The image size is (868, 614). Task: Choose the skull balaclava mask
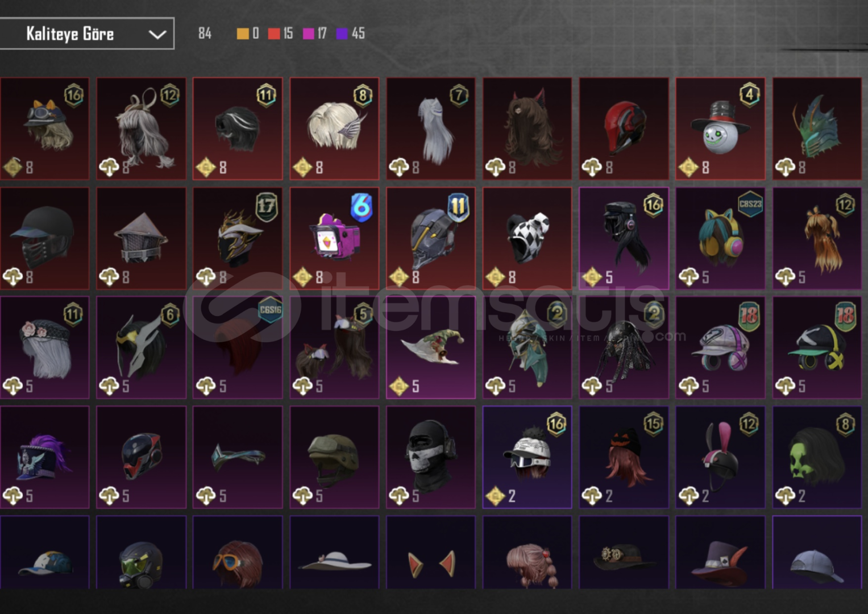431,457
